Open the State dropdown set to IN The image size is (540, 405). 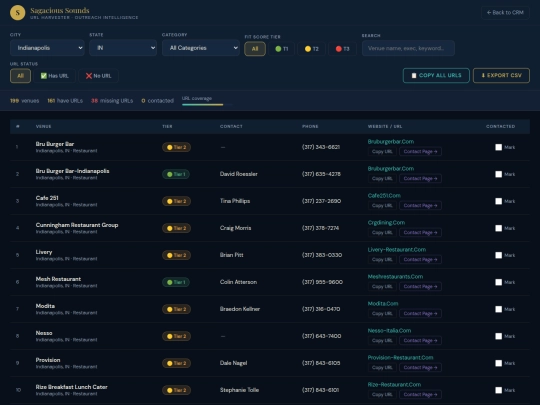pos(123,48)
